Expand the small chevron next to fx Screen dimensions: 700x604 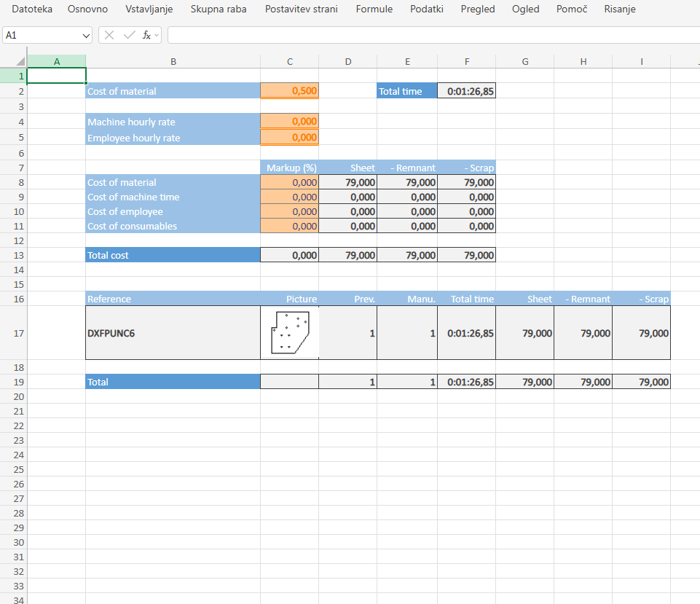click(157, 35)
